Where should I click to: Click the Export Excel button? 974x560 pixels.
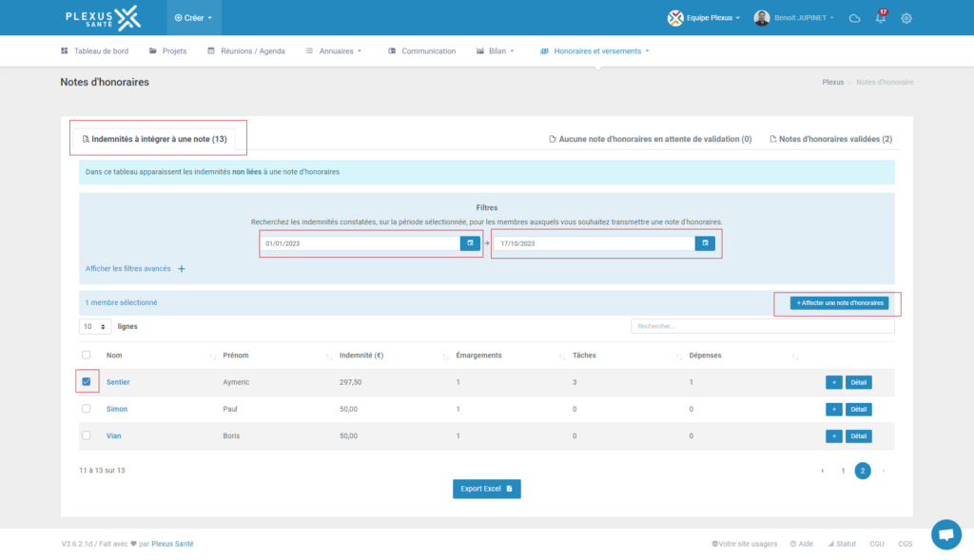(486, 489)
